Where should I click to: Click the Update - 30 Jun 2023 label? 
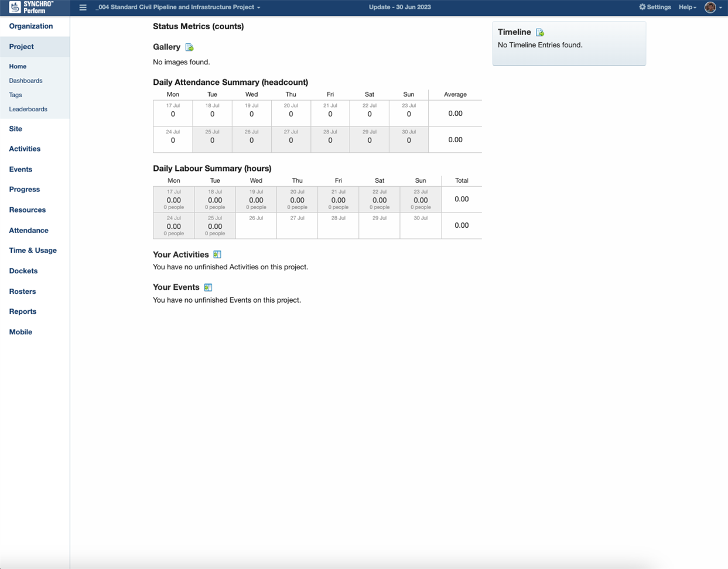pyautogui.click(x=400, y=7)
